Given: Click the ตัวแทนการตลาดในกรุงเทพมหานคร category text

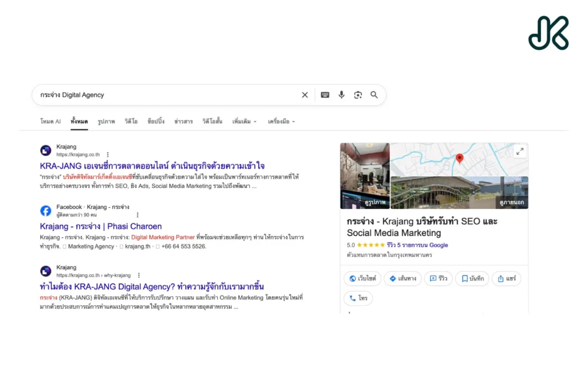Looking at the screenshot, I should 389,255.
